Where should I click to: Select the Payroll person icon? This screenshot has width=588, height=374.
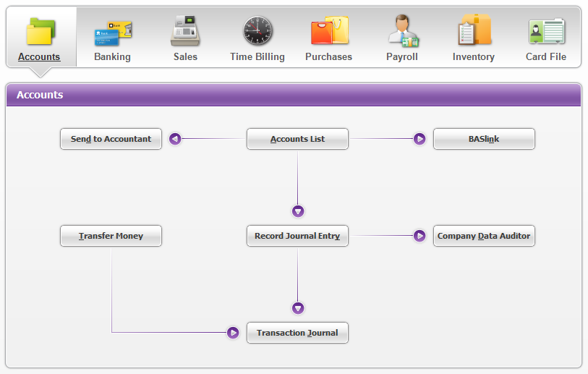pyautogui.click(x=402, y=32)
